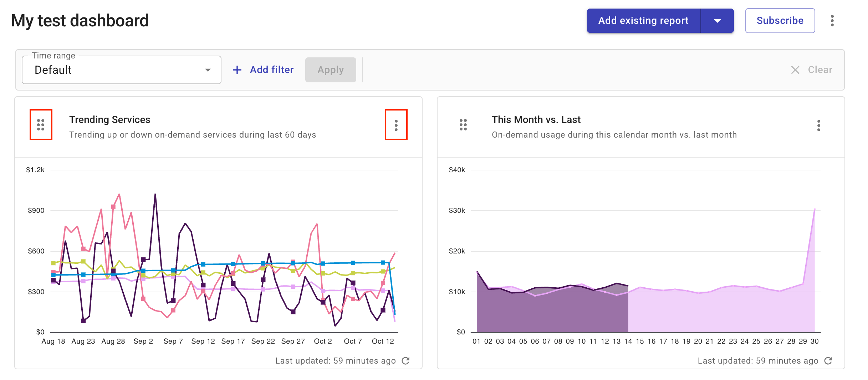Click the refresh icon on Trending Services report
Viewport: 868px width, 380px height.
[x=406, y=361]
